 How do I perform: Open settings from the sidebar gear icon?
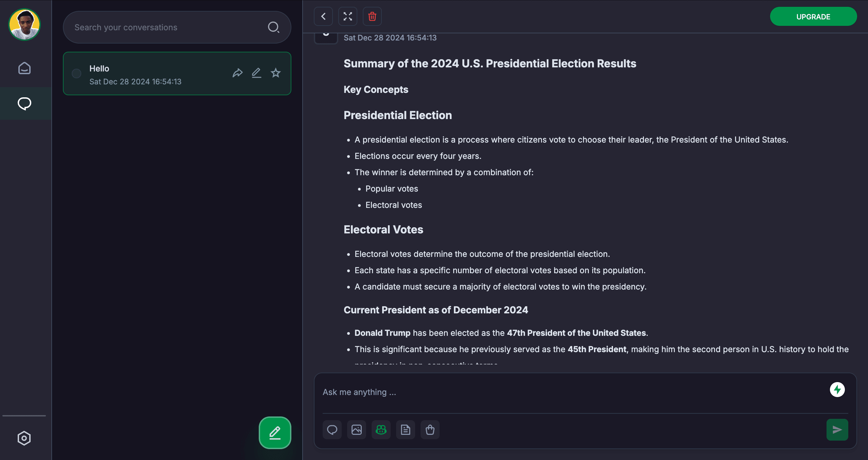(24, 438)
